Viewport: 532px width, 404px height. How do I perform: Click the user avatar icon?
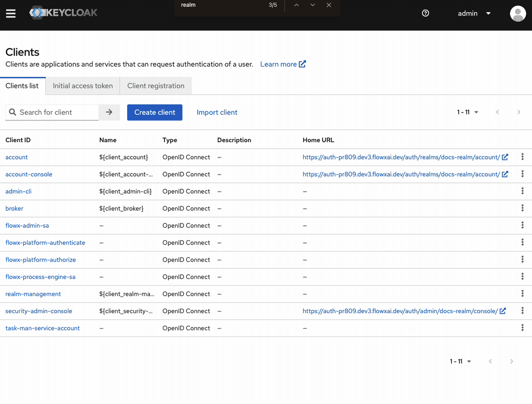click(518, 13)
